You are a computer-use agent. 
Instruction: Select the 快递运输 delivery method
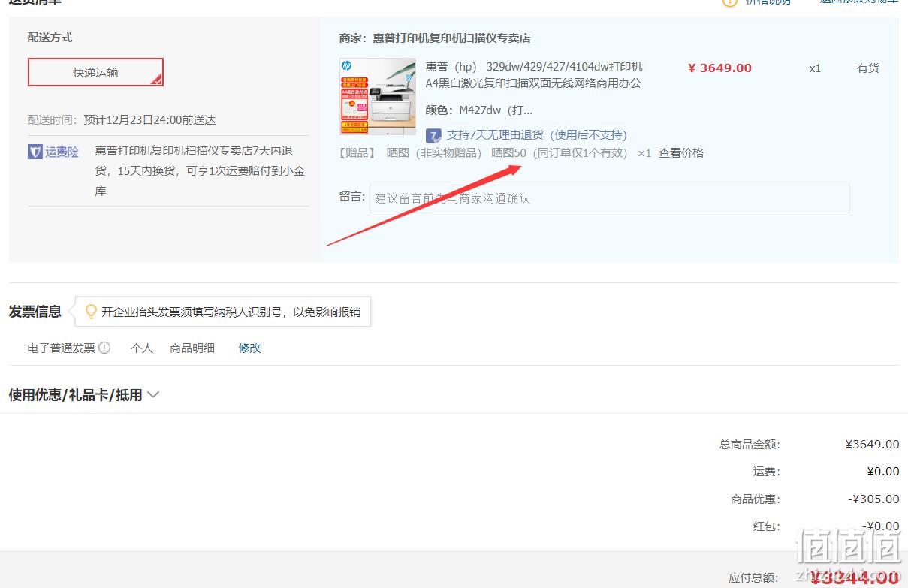[x=95, y=72]
